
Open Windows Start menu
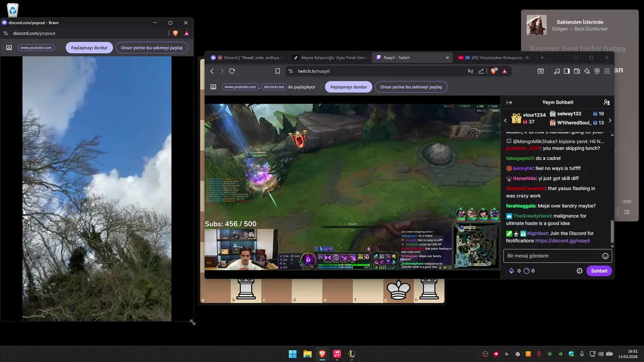292,354
